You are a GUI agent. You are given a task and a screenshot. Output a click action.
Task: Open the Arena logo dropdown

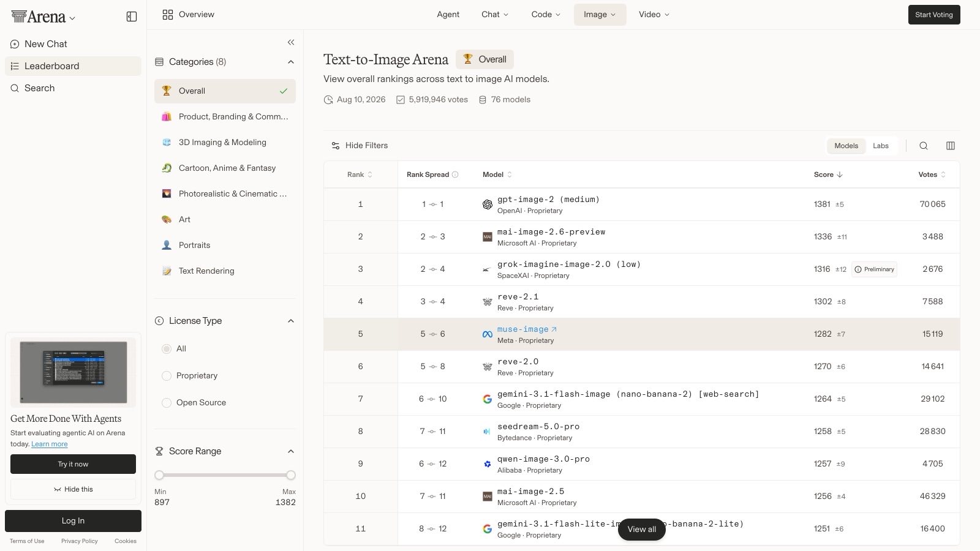pyautogui.click(x=43, y=17)
